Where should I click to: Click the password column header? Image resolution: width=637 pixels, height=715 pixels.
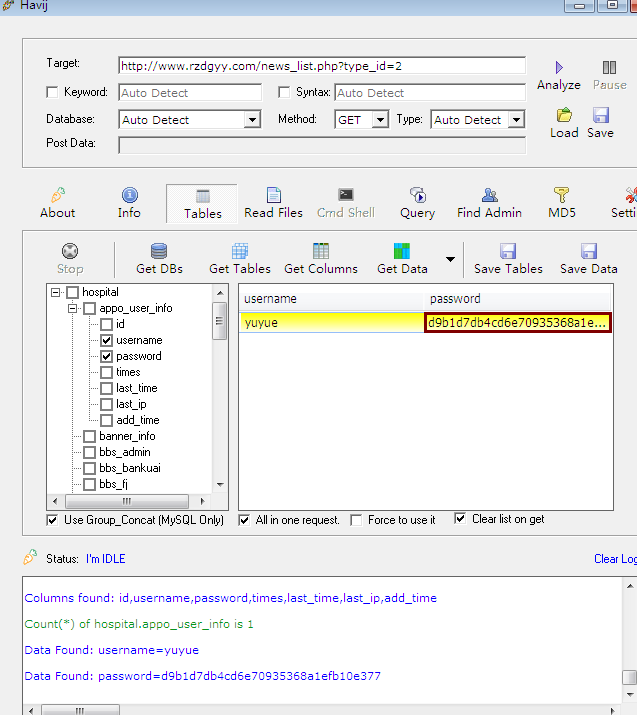pyautogui.click(x=518, y=299)
